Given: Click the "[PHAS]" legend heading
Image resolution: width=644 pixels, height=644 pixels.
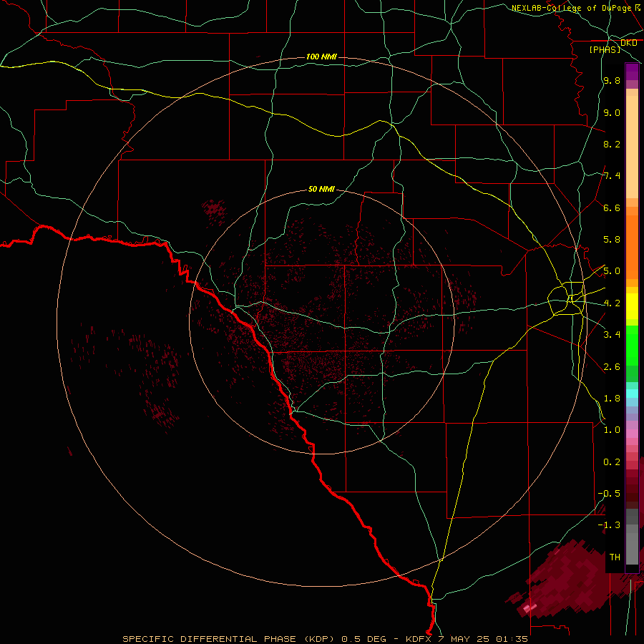Looking at the screenshot, I should click(605, 49).
